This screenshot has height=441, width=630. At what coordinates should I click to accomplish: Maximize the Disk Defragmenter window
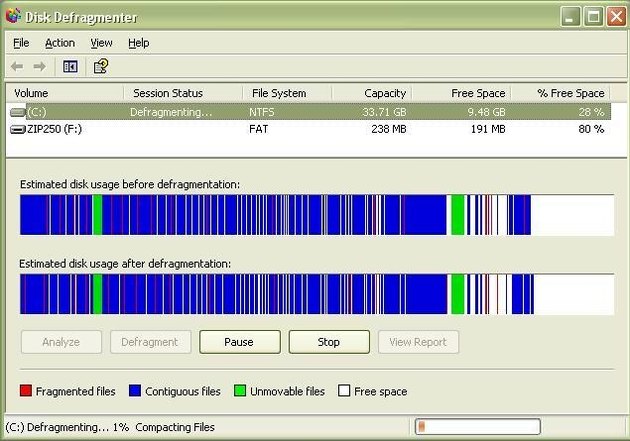pos(593,16)
